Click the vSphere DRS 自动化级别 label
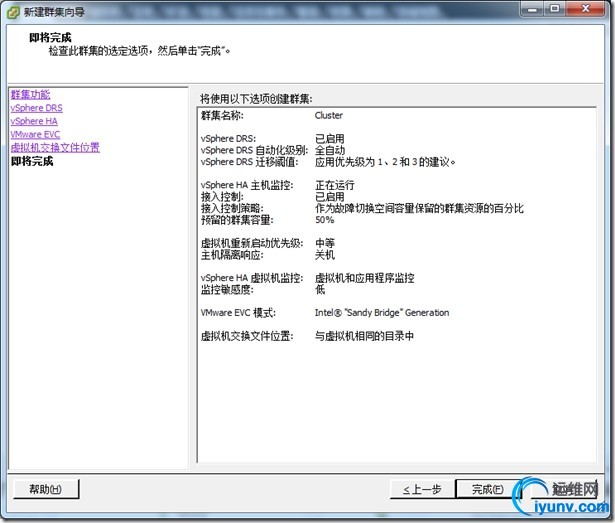 click(254, 150)
